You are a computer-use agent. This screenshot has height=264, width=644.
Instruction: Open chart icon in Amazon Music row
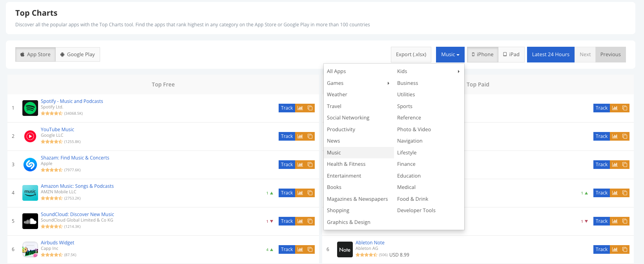[x=300, y=193]
